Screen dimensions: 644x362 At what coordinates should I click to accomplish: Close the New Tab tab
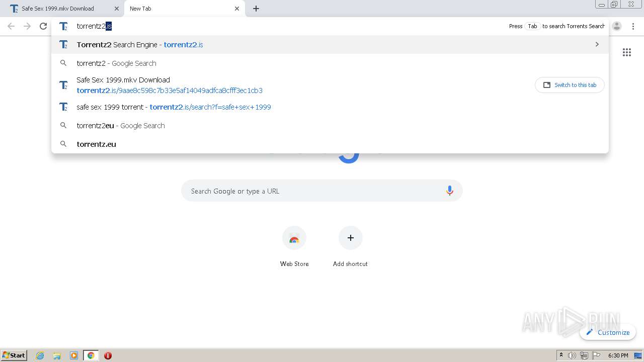237,9
